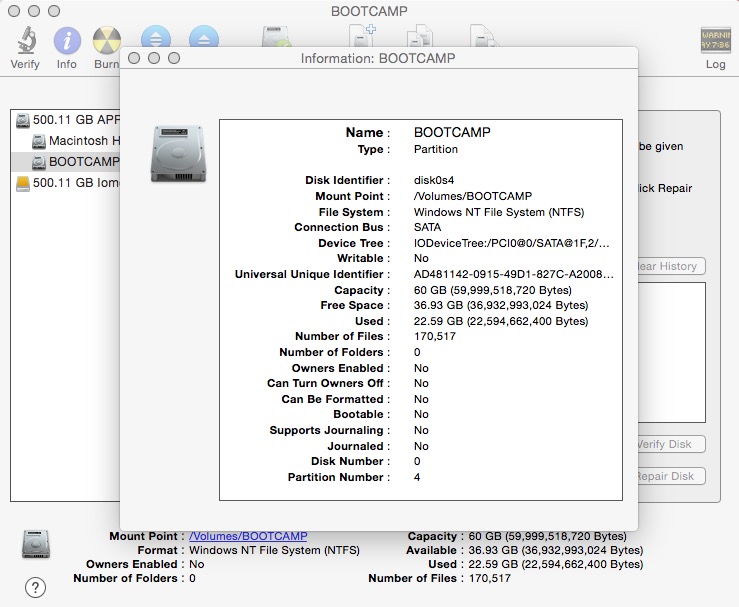Viewport: 739px width, 607px height.
Task: Click the new disk image toolbar icon
Action: 361,36
